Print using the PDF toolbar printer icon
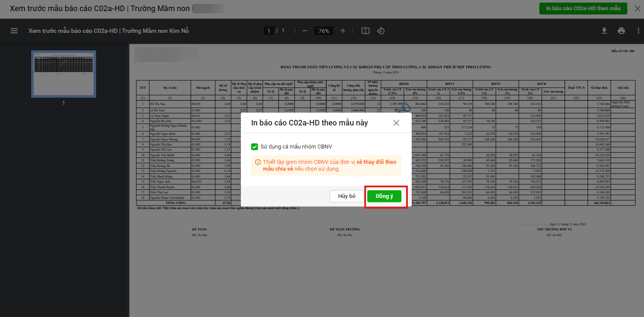644x317 pixels. (x=621, y=31)
